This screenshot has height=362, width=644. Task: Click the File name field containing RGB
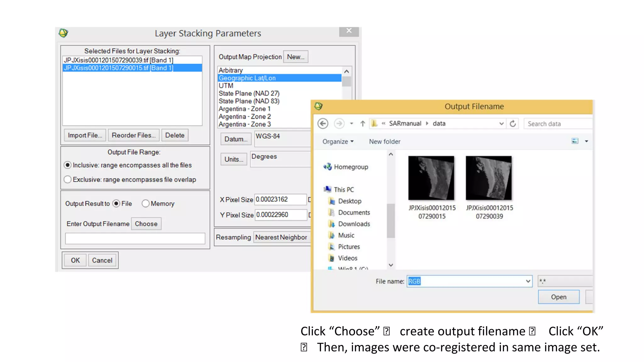coord(469,281)
